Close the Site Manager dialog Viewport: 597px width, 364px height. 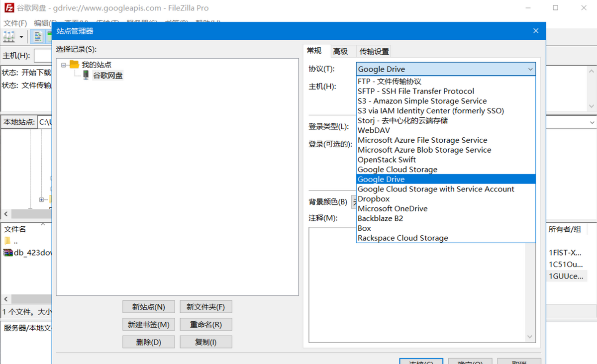[x=536, y=31]
